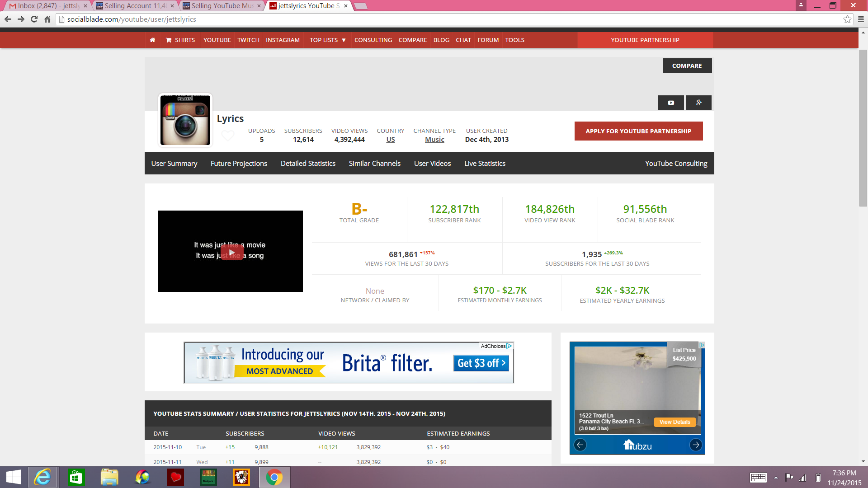Show hidden system tray icons

(x=776, y=478)
